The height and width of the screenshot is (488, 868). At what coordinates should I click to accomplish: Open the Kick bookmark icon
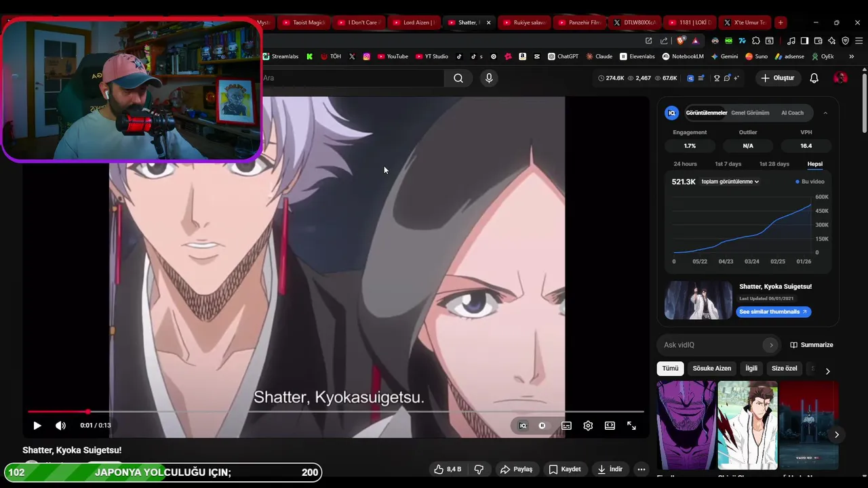[309, 56]
